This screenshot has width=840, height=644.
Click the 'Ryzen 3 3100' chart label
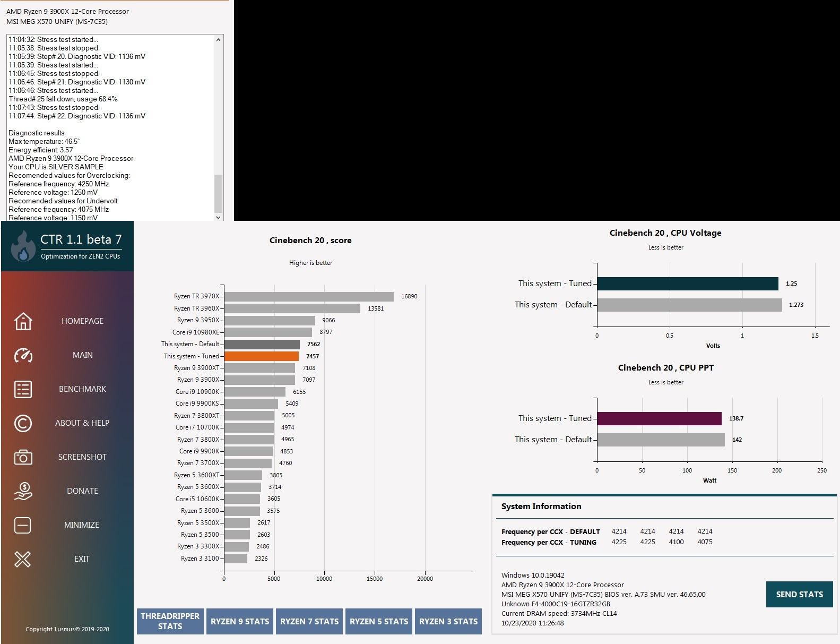point(200,559)
